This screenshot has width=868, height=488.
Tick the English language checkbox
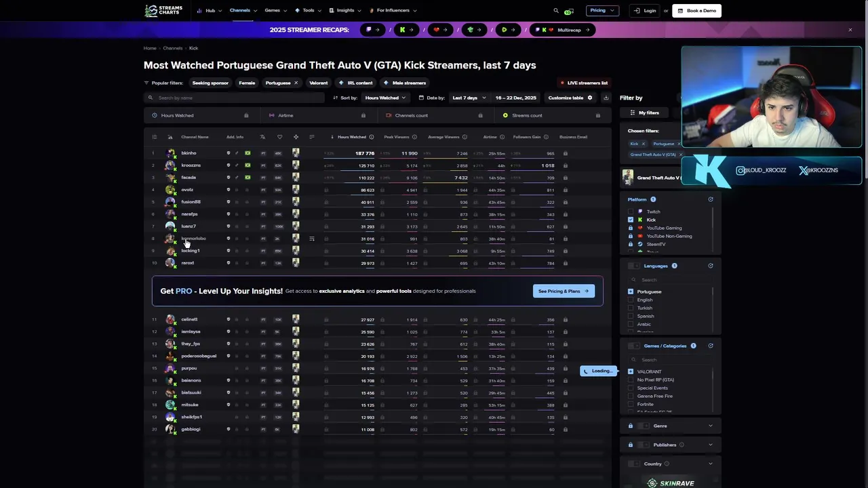[x=631, y=300]
